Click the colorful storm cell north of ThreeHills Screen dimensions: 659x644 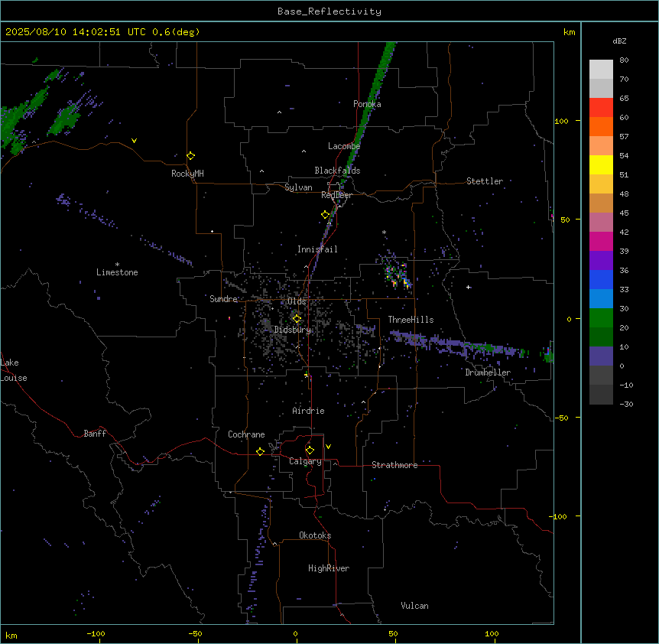[398, 274]
